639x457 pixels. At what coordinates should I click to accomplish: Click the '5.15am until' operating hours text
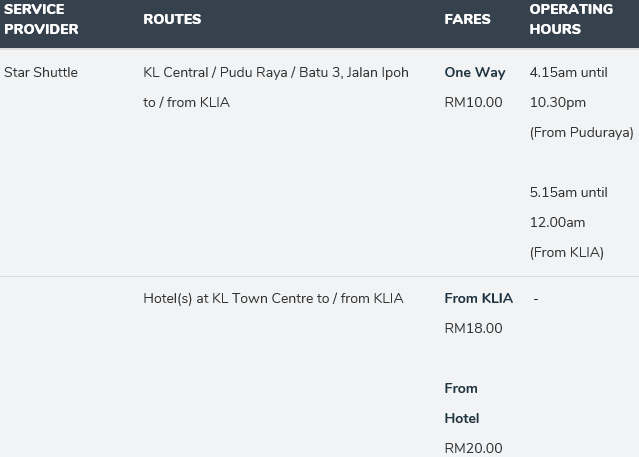click(568, 192)
